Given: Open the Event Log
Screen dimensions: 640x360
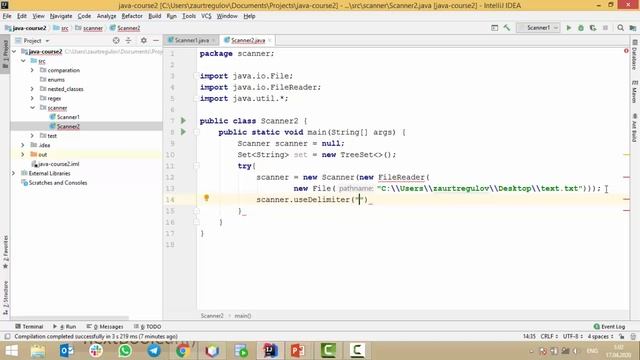Looking at the screenshot, I should tap(609, 327).
